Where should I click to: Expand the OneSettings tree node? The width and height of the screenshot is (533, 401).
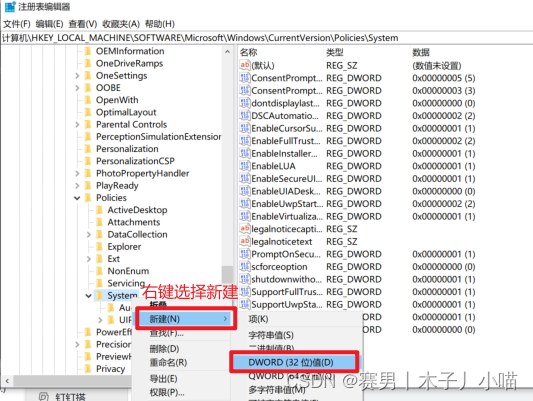coord(77,75)
